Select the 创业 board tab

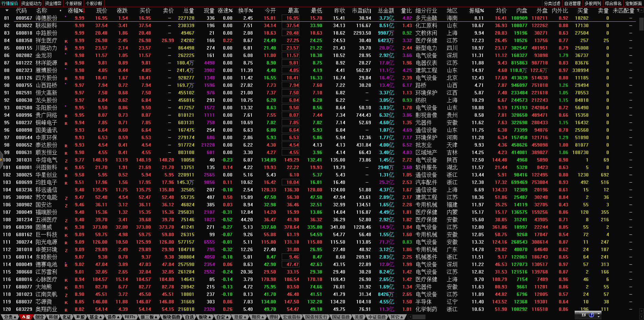click(39, 317)
